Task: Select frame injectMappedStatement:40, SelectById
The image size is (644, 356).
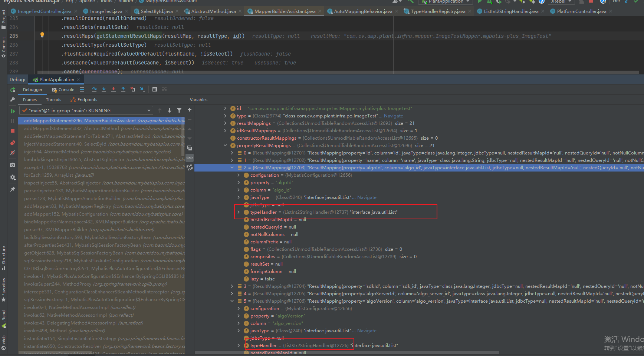Action: coord(102,144)
